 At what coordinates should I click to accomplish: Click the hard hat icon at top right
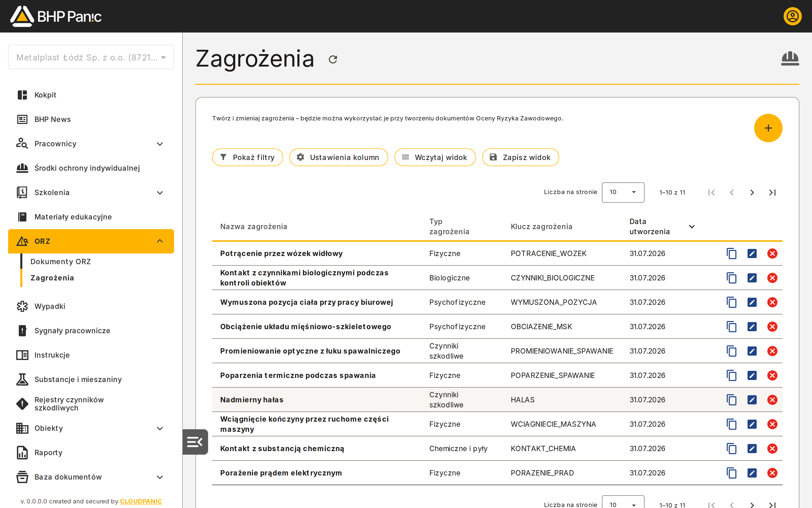point(790,59)
